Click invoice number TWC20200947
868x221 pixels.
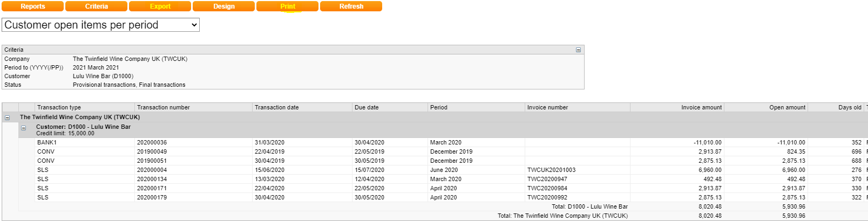tap(547, 179)
